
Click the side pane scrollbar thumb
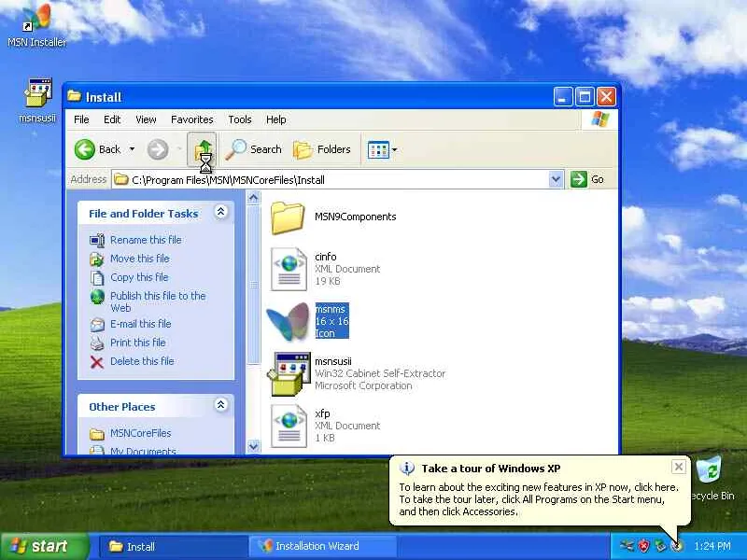253,285
